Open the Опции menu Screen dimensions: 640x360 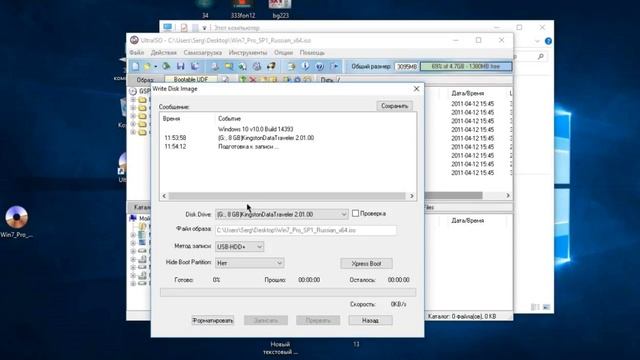pos(283,53)
